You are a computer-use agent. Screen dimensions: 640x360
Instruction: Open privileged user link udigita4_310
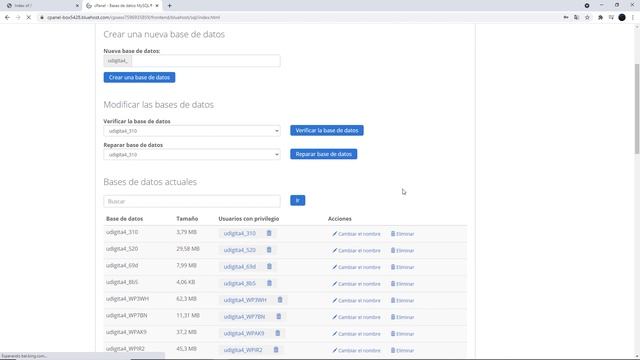[x=240, y=233]
